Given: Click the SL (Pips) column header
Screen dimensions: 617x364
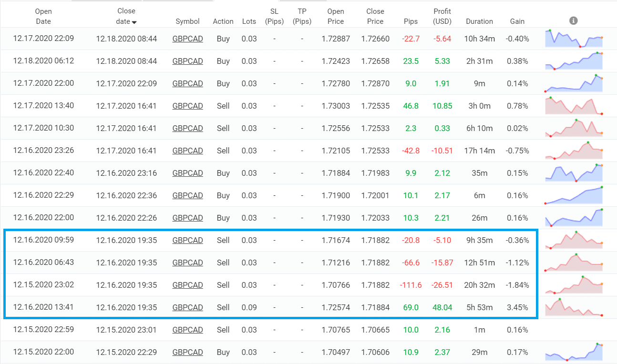Looking at the screenshot, I should (x=274, y=16).
